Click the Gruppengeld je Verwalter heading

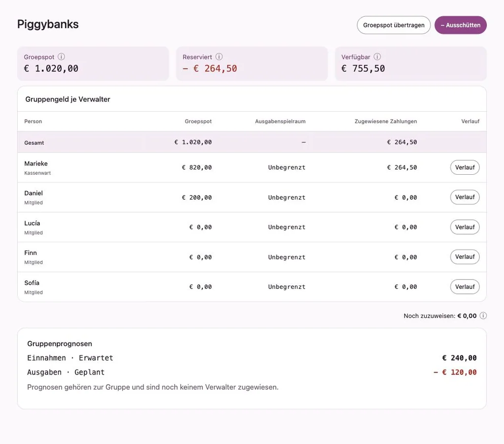coord(68,99)
